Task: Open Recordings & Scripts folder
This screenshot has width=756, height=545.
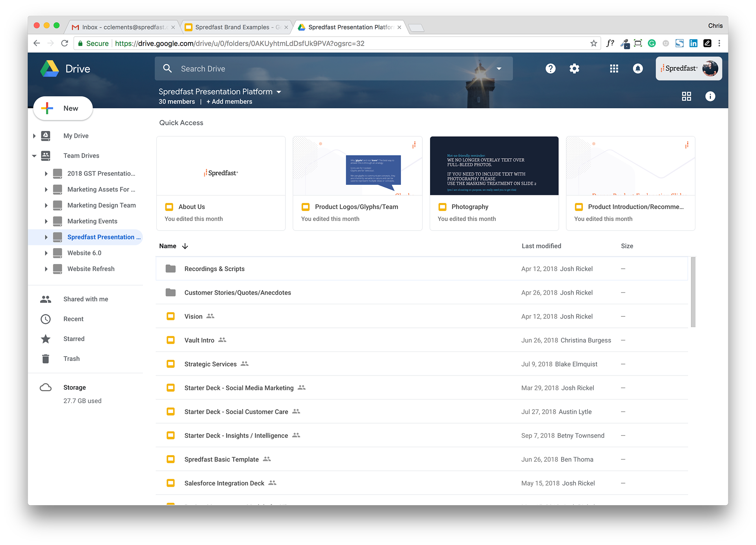Action: click(x=422, y=269)
